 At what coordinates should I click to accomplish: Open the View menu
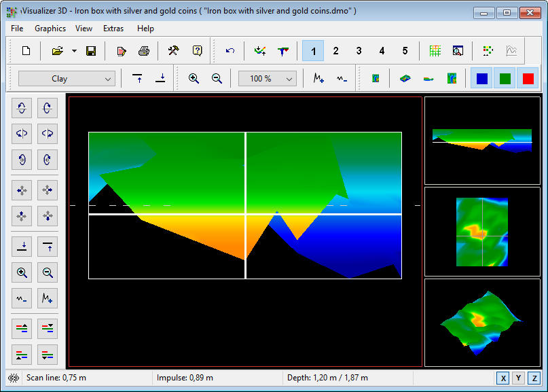point(84,29)
